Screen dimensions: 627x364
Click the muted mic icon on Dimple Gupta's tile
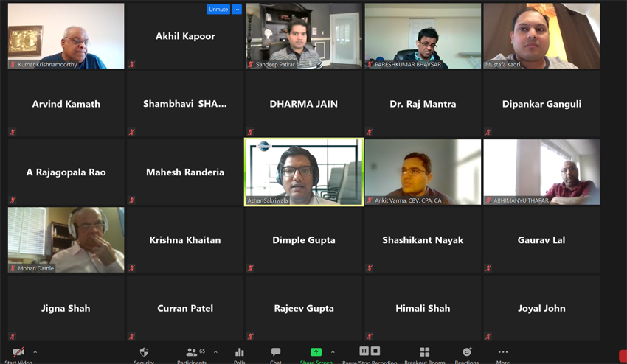coord(250,268)
